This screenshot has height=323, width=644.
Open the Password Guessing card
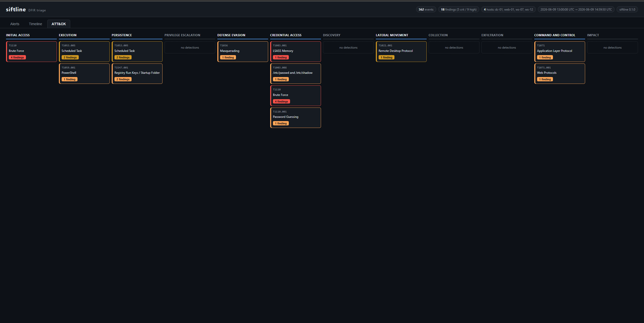tap(296, 118)
